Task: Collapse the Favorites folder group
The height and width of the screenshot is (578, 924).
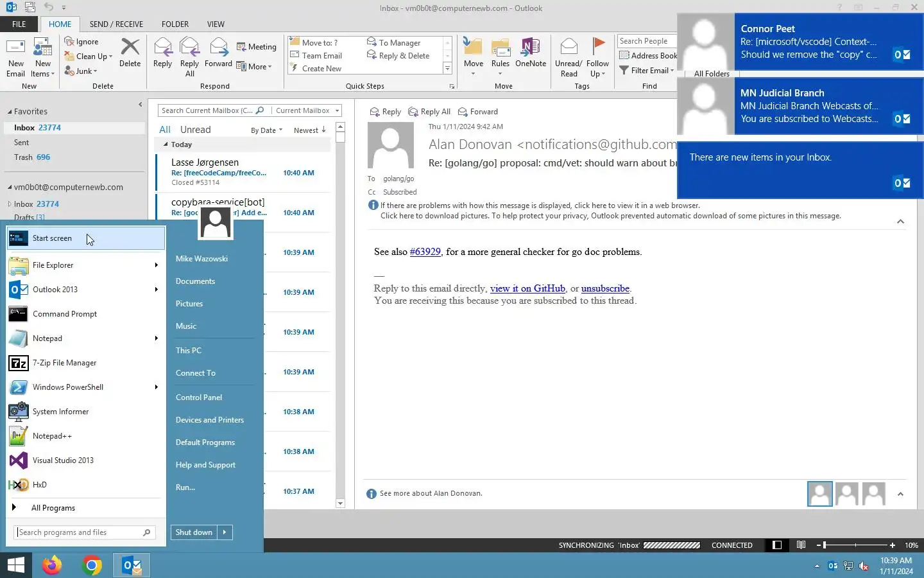Action: point(10,112)
